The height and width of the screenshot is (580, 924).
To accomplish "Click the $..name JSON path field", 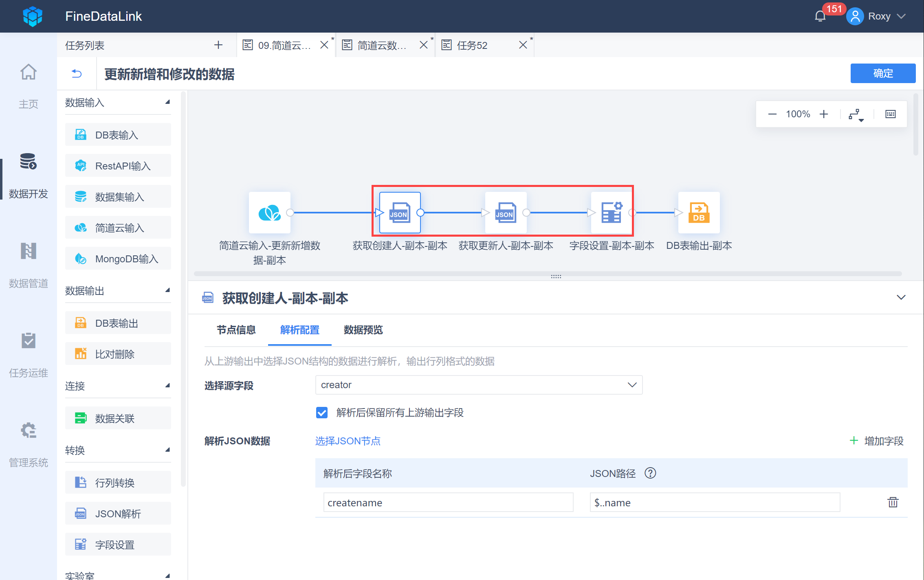I will (714, 503).
